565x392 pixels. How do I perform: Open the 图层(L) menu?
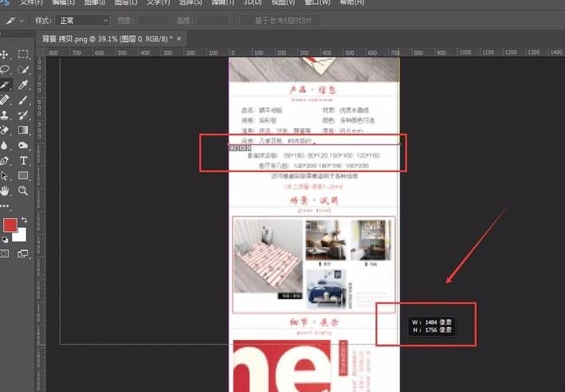pyautogui.click(x=126, y=2)
